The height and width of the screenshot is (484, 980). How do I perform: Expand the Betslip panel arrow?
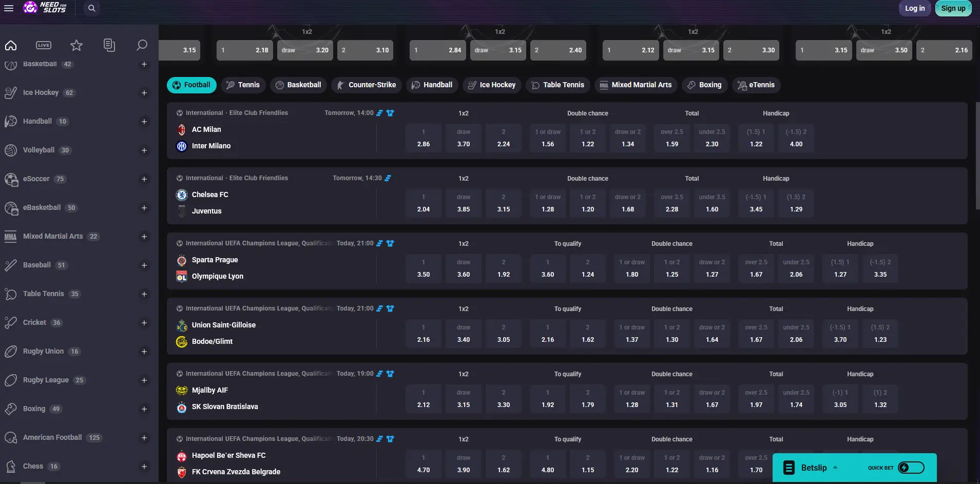pos(835,468)
